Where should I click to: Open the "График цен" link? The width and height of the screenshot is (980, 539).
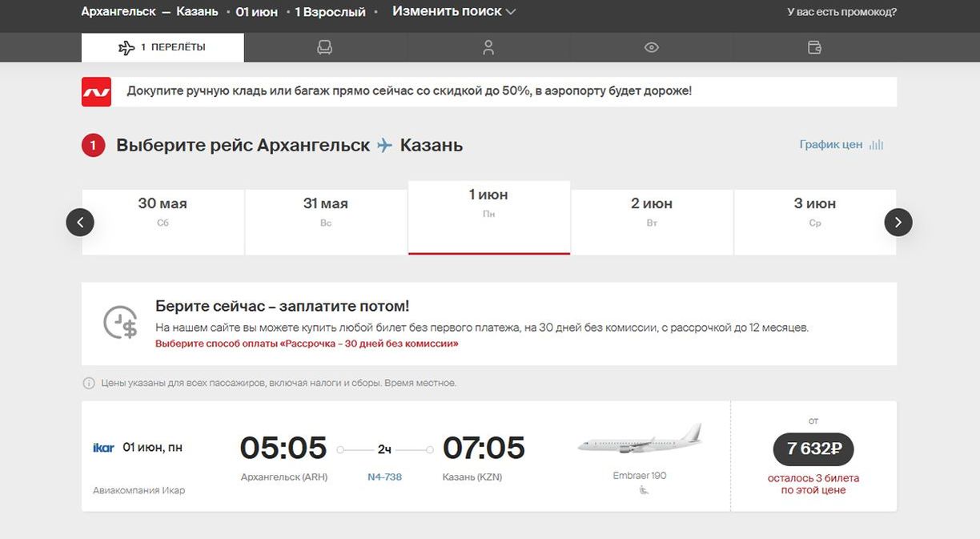830,145
